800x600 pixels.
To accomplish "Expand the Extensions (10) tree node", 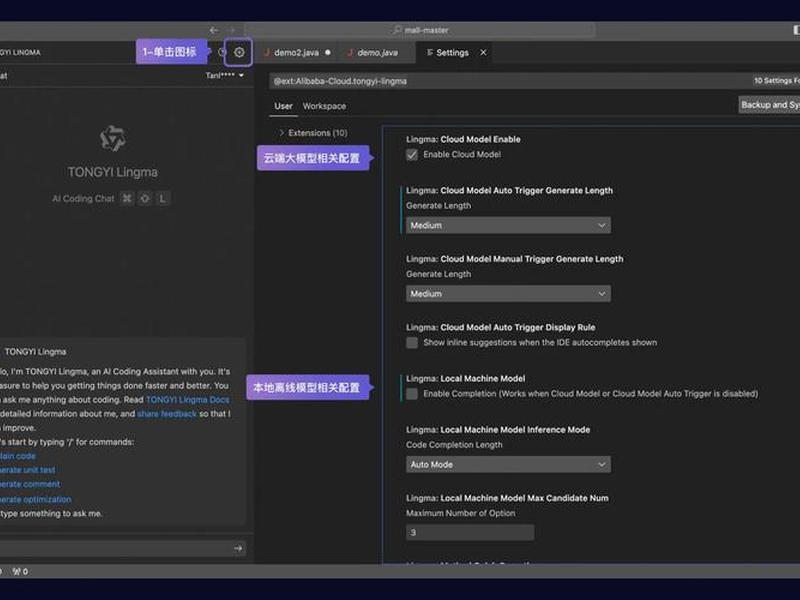I will pos(313,133).
